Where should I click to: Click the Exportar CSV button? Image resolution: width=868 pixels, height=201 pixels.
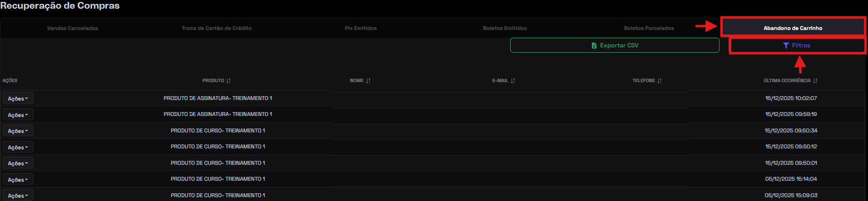pos(615,45)
